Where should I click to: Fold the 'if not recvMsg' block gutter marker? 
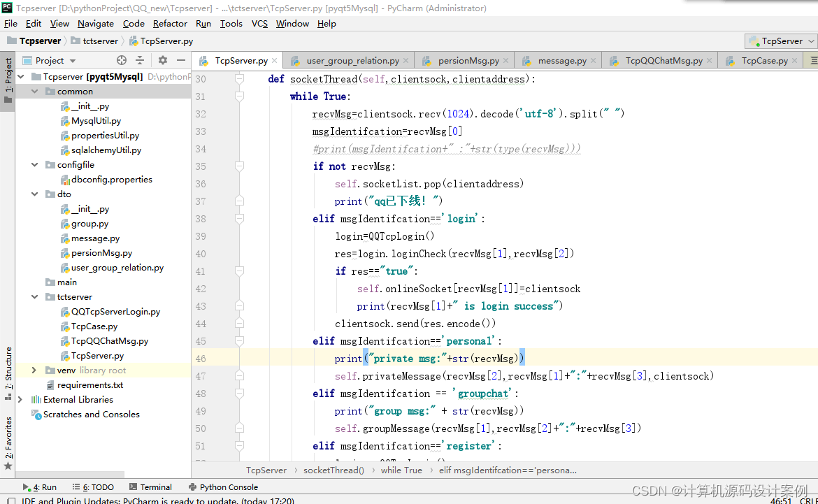(x=239, y=166)
